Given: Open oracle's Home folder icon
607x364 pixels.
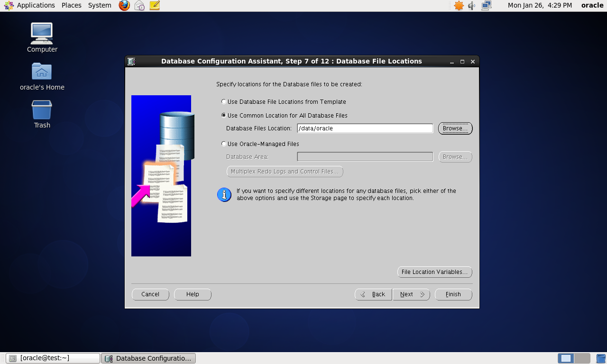Looking at the screenshot, I should coord(42,76).
